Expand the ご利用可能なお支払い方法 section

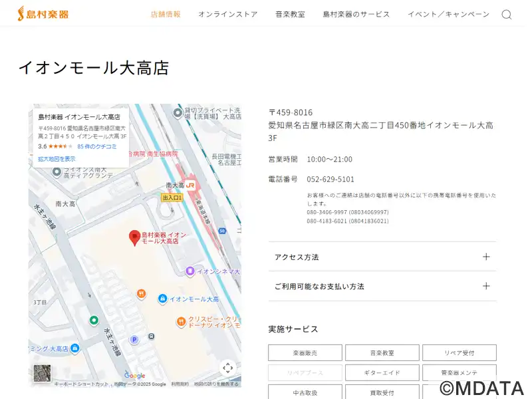pos(382,287)
